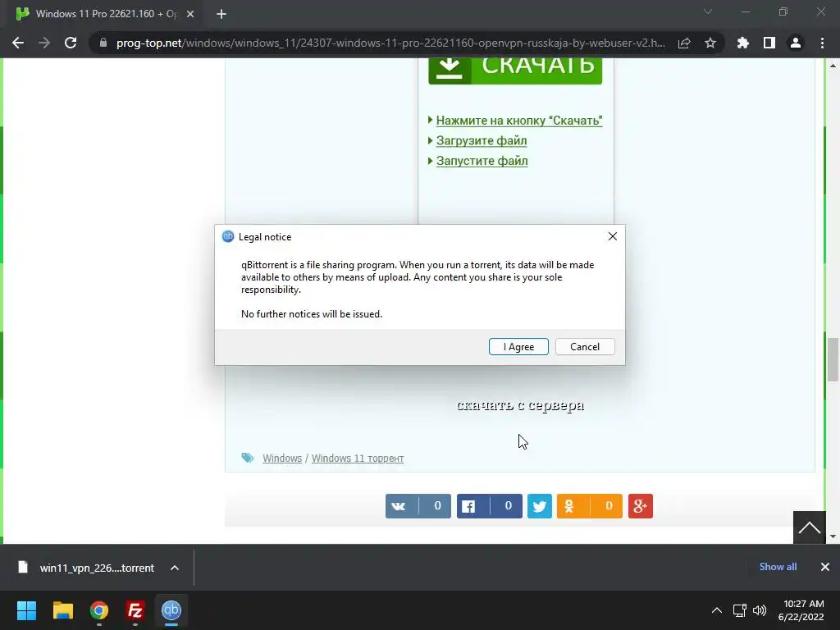The width and height of the screenshot is (840, 630).
Task: Share the page on Odnoklassniki
Action: tap(589, 505)
